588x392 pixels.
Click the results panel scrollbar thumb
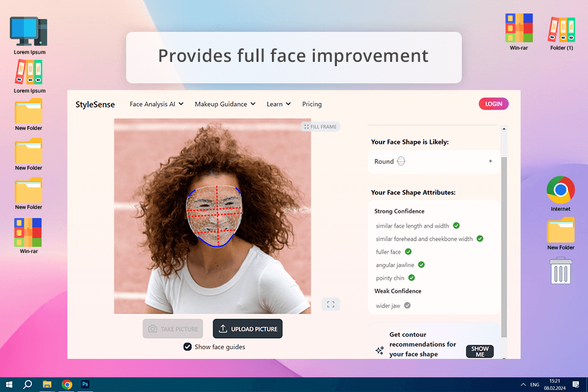point(504,247)
